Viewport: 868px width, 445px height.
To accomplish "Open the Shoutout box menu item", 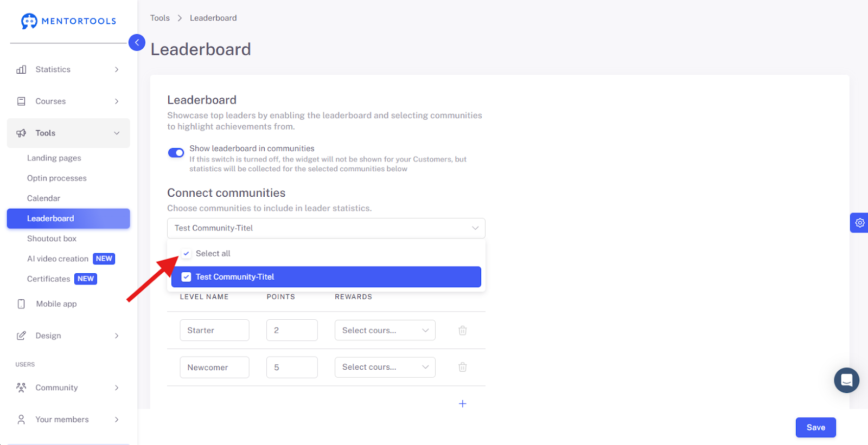I will [x=52, y=238].
